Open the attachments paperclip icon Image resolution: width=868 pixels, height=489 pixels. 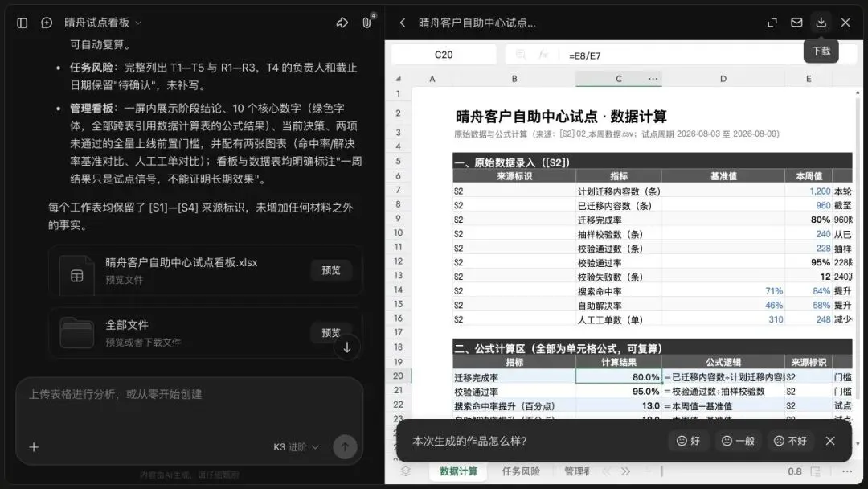[366, 23]
